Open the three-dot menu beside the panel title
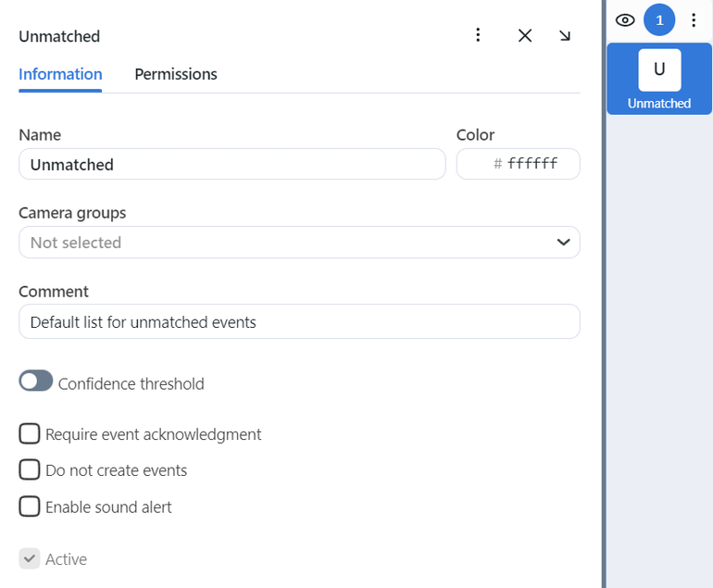 (x=478, y=35)
